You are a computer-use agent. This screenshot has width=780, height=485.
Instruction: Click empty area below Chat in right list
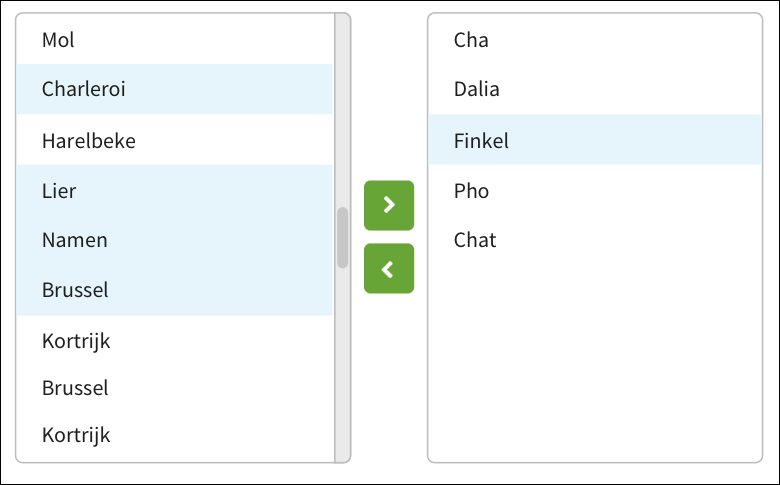click(x=594, y=360)
